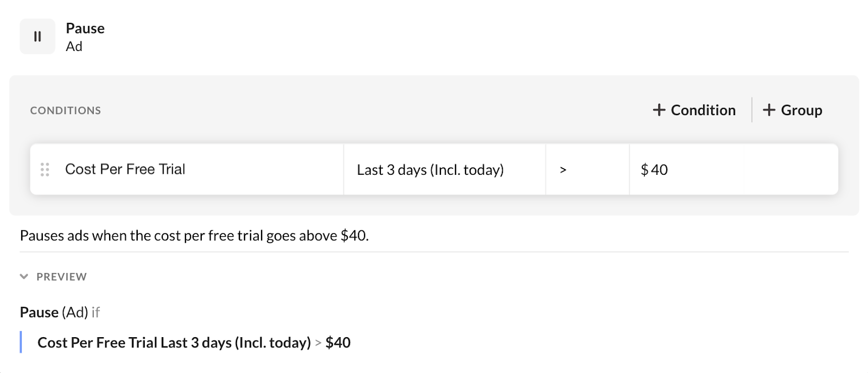Click the plus icon beside Group
This screenshot has height=373, width=868.
click(769, 110)
